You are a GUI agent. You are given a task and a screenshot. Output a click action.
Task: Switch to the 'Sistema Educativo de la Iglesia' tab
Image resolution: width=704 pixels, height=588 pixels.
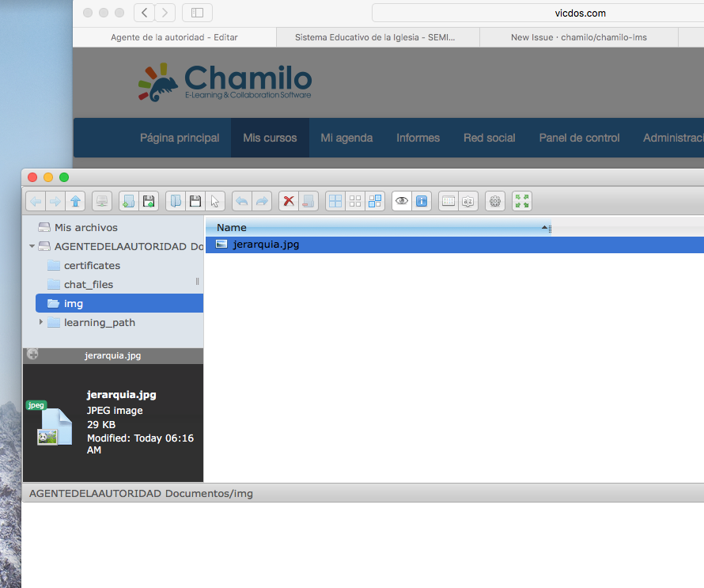[x=377, y=36]
